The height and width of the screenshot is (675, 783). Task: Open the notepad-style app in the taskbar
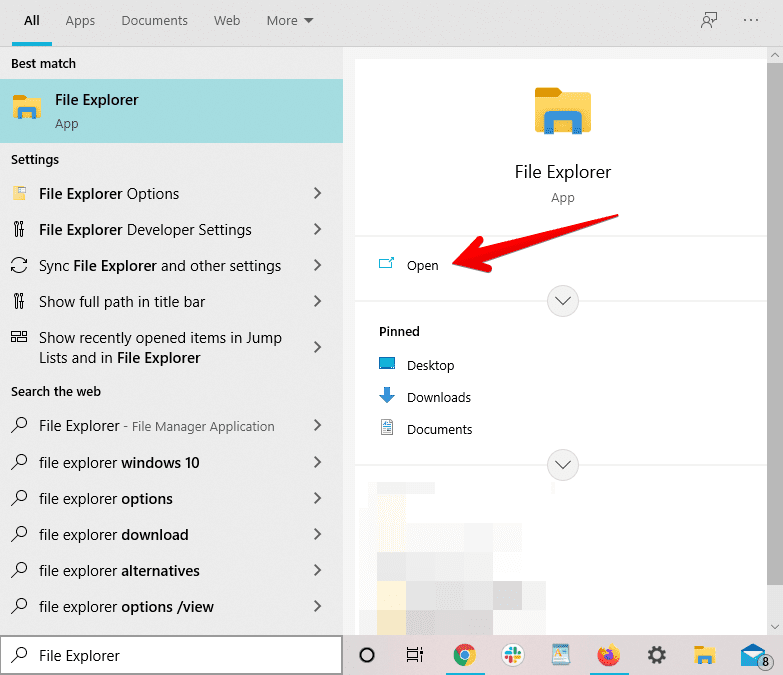pos(561,655)
